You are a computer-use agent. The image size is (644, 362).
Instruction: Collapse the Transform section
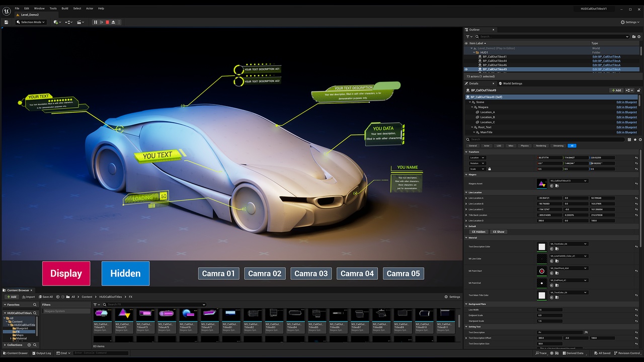point(467,152)
